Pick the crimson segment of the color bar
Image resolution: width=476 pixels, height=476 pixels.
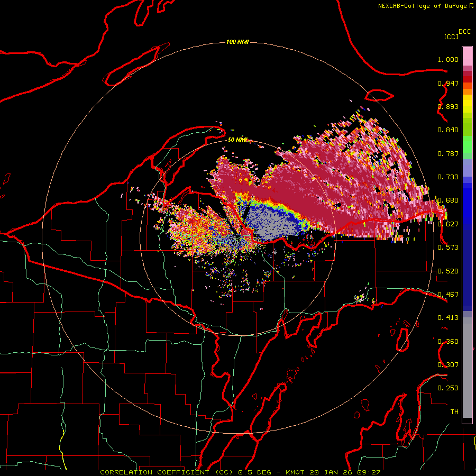click(467, 74)
